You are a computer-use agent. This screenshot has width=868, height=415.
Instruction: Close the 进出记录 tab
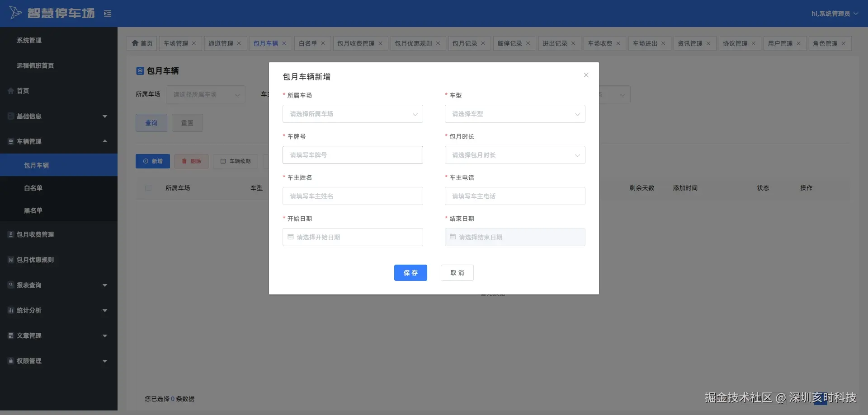(x=573, y=43)
